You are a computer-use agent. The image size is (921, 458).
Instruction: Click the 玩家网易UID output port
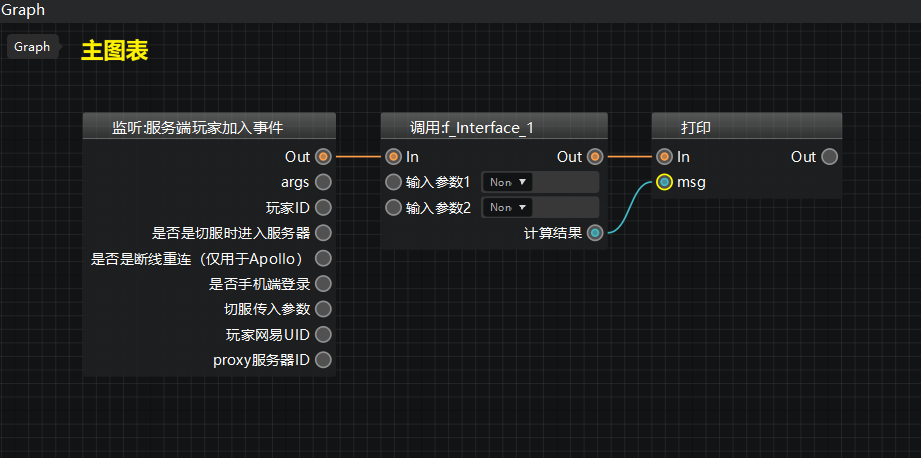point(323,335)
